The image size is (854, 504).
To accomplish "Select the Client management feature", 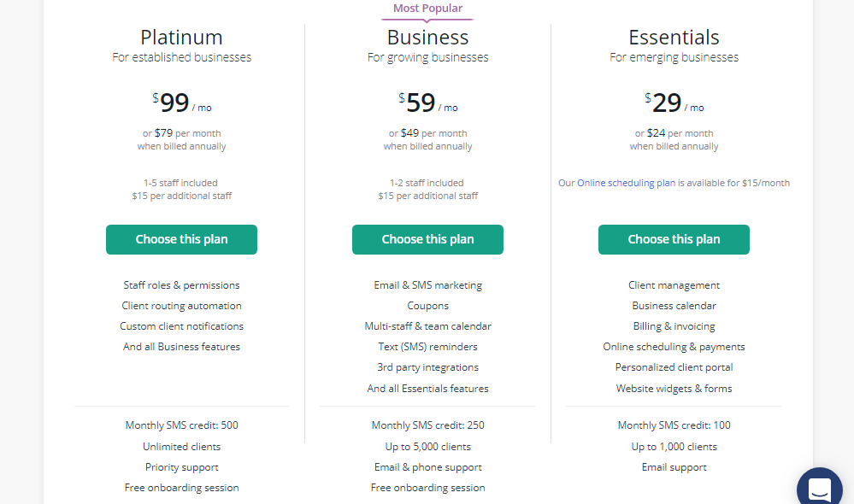I will [x=674, y=284].
